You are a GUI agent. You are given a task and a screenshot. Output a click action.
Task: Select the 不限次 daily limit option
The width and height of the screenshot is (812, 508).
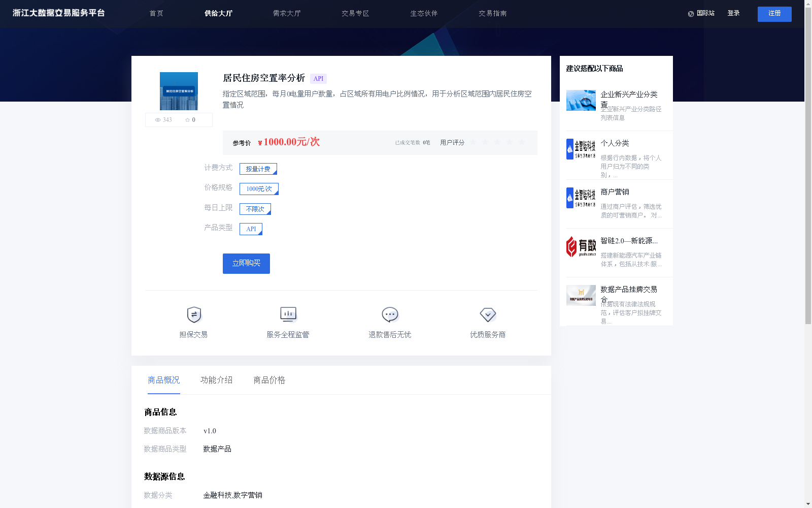(x=255, y=209)
